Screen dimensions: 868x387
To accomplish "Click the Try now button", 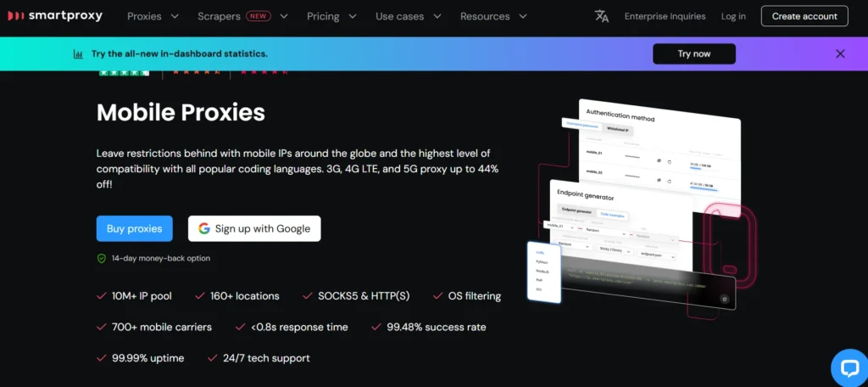I will coord(694,53).
